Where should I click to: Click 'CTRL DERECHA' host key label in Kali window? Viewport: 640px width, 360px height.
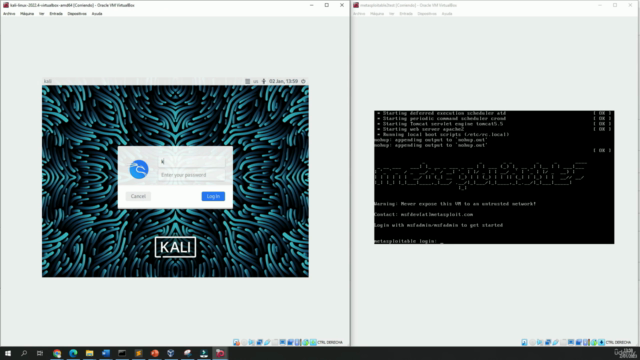[x=330, y=342]
